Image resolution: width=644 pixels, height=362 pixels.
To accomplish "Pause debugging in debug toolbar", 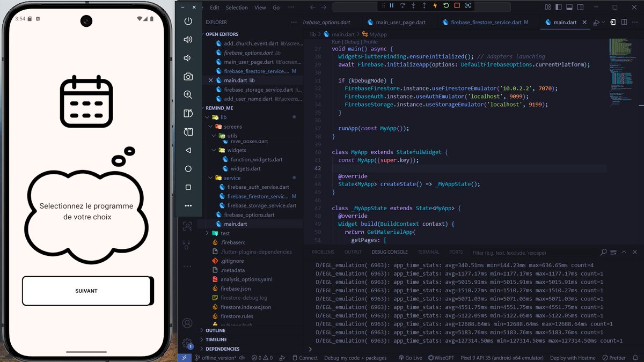I will click(392, 6).
